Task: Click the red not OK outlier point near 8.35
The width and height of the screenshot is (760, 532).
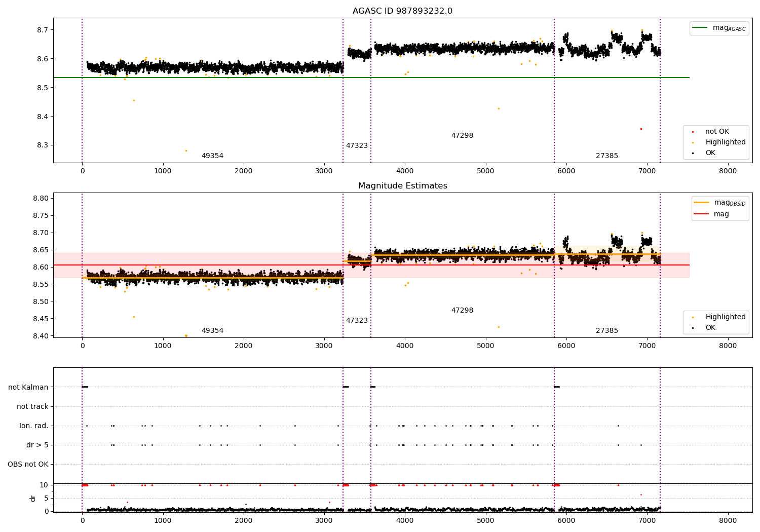Action: (x=641, y=129)
